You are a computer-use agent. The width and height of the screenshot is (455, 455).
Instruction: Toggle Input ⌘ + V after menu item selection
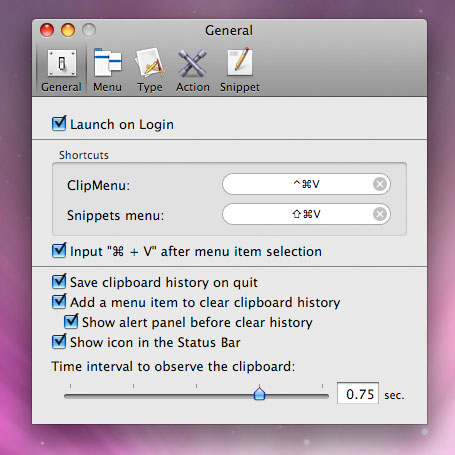click(59, 251)
